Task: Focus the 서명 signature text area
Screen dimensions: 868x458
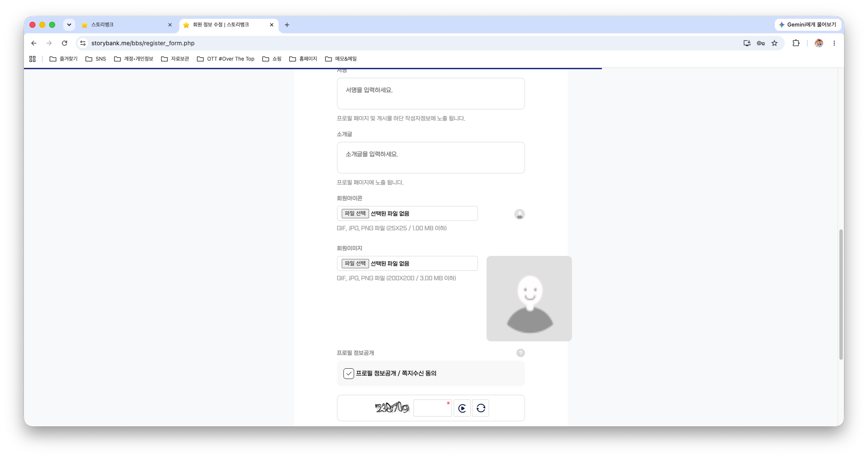Action: [431, 94]
